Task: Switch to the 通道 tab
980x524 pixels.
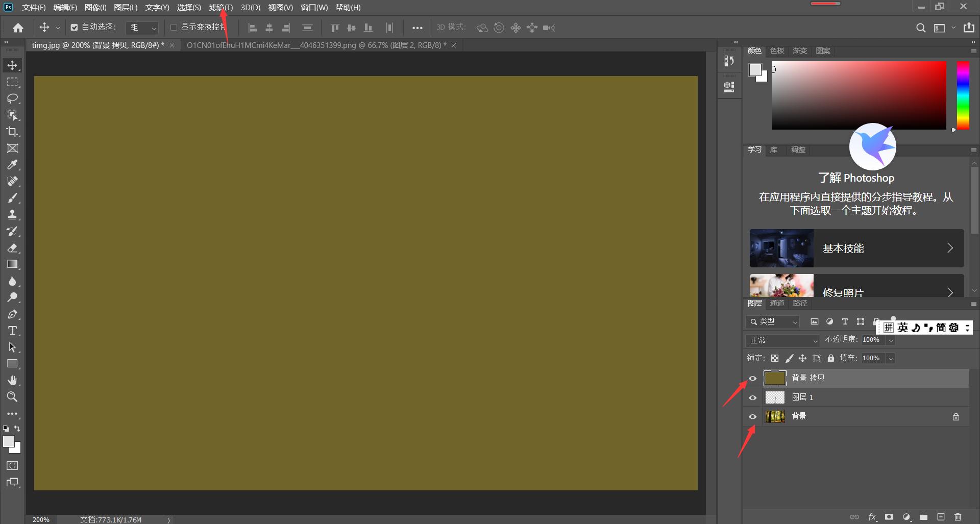Action: tap(777, 303)
